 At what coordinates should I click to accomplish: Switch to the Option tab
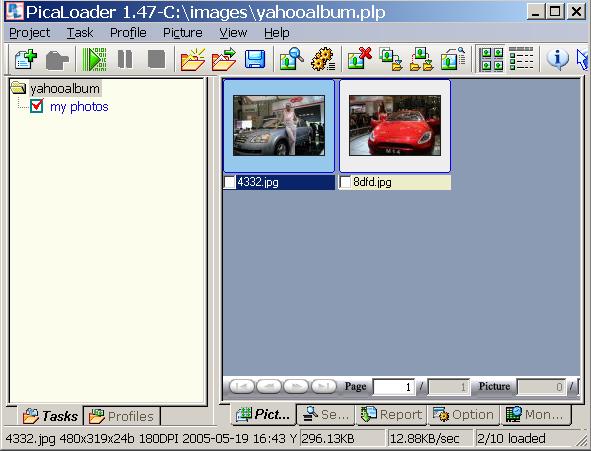click(x=464, y=414)
